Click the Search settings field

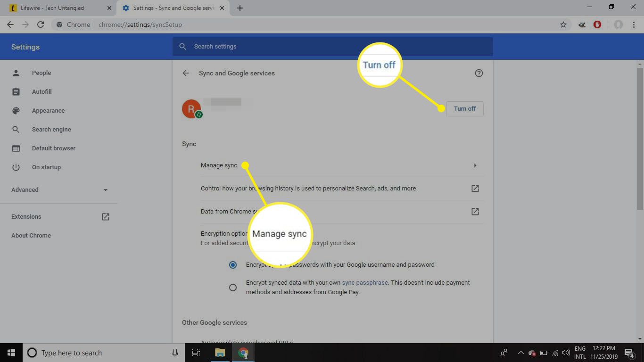(x=332, y=47)
